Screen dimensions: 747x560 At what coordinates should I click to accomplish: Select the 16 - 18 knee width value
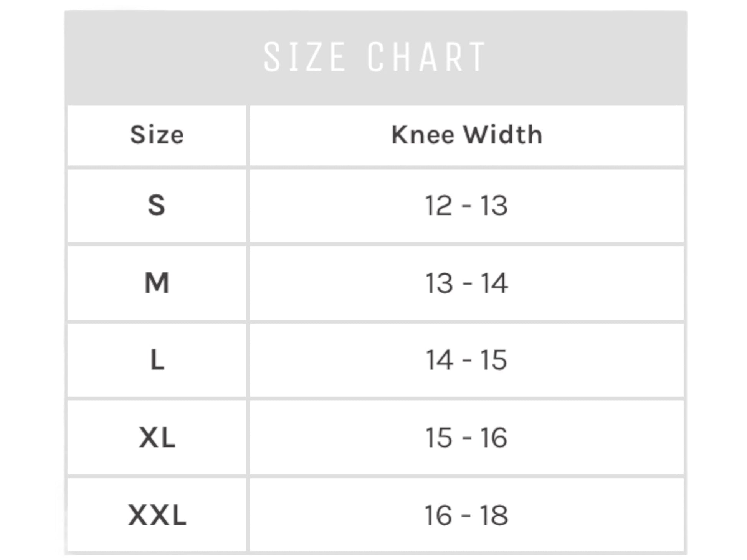click(x=466, y=515)
